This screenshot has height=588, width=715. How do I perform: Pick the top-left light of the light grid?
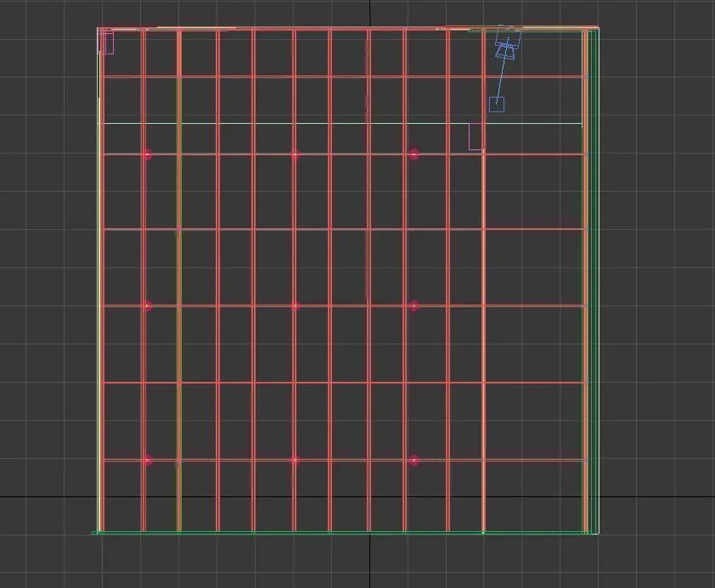(147, 154)
